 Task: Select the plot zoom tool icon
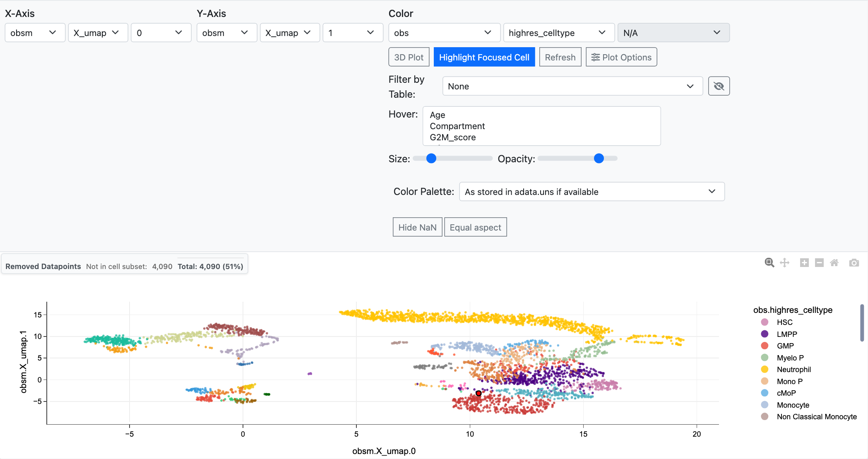click(769, 263)
